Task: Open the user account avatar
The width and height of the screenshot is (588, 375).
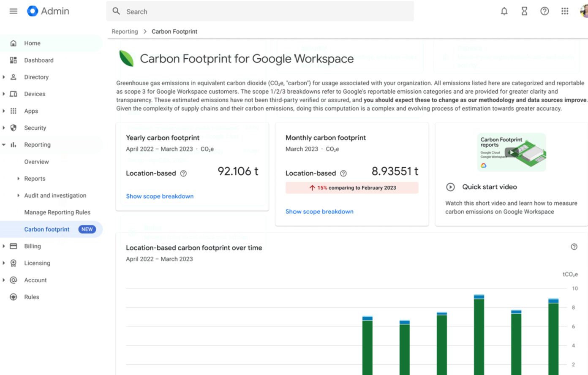Action: 584,11
